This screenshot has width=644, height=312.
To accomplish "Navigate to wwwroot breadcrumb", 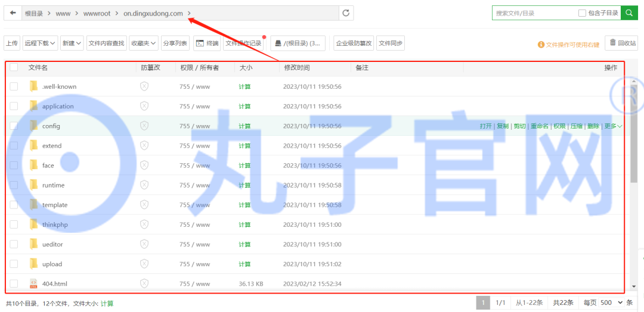I will pos(97,13).
